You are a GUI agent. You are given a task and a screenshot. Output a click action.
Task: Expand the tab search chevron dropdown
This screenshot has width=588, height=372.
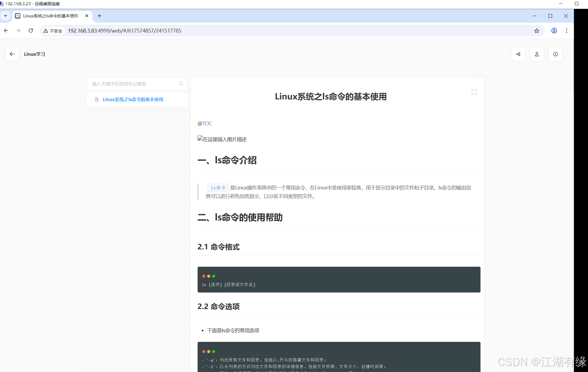click(6, 16)
